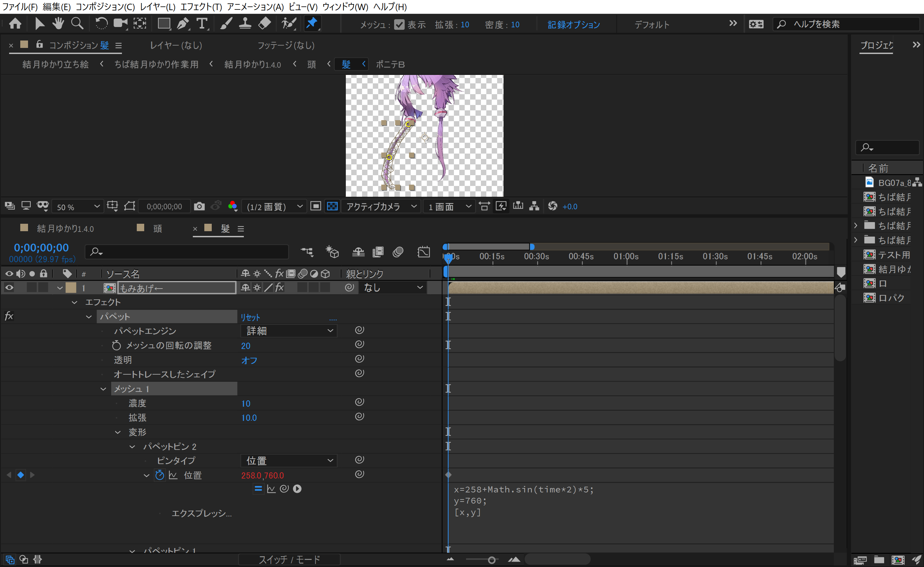Select the Rotation tool
Viewport: 924px width, 567px height.
pos(101,24)
